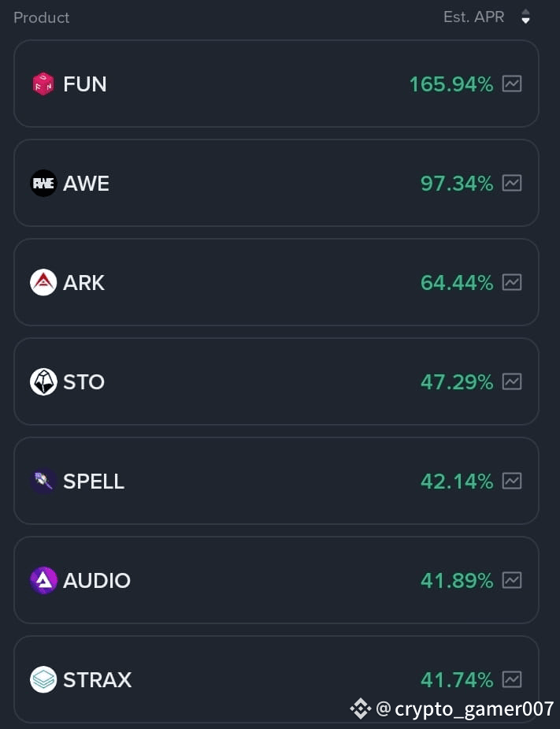Click AWE's 97.34% APR value
This screenshot has width=560, height=729.
(x=457, y=183)
